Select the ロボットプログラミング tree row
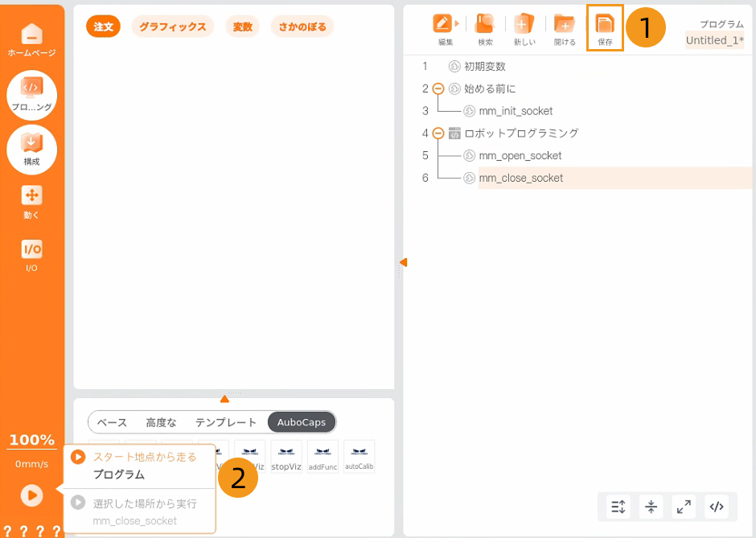The height and width of the screenshot is (538, 756). coord(521,133)
